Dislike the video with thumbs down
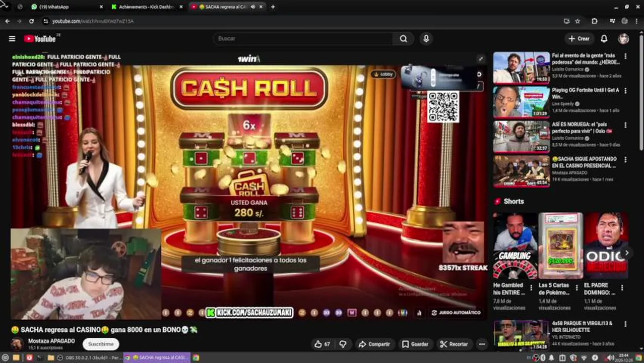 (x=343, y=344)
